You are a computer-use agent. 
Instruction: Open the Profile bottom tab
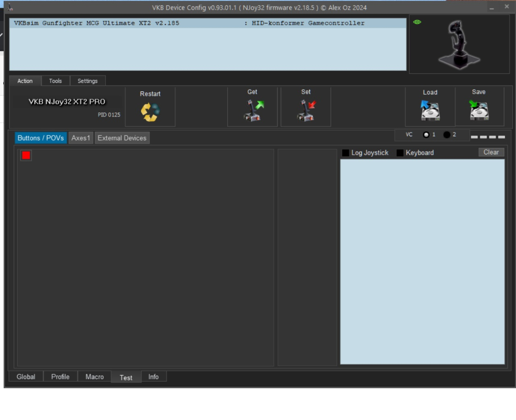60,377
